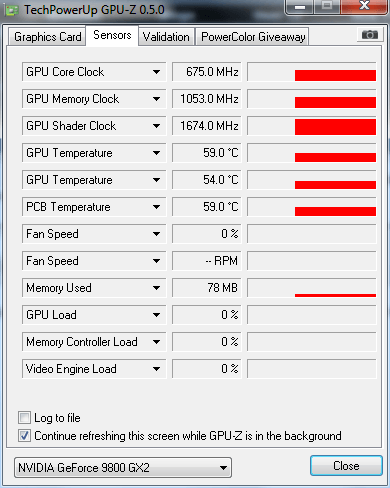This screenshot has width=390, height=488.
Task: Enable the Log to file checkbox
Action: (24, 417)
